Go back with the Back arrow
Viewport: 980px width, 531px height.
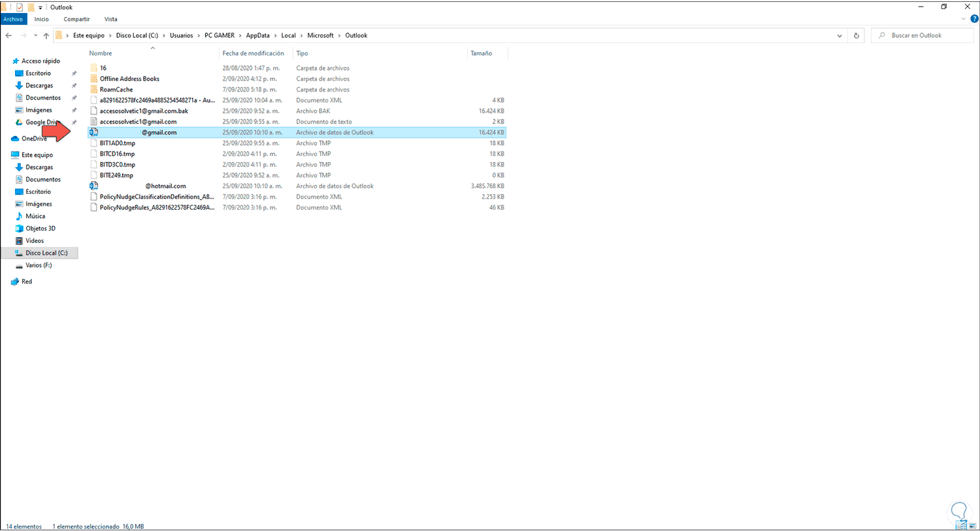(8, 35)
